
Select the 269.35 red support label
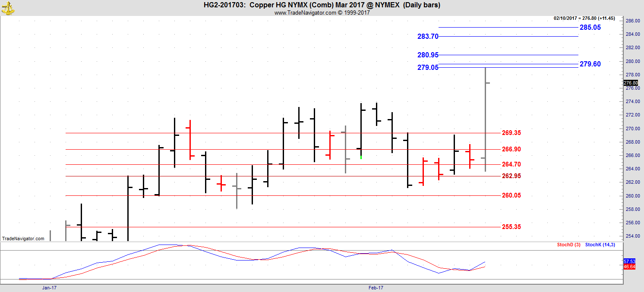tap(511, 133)
